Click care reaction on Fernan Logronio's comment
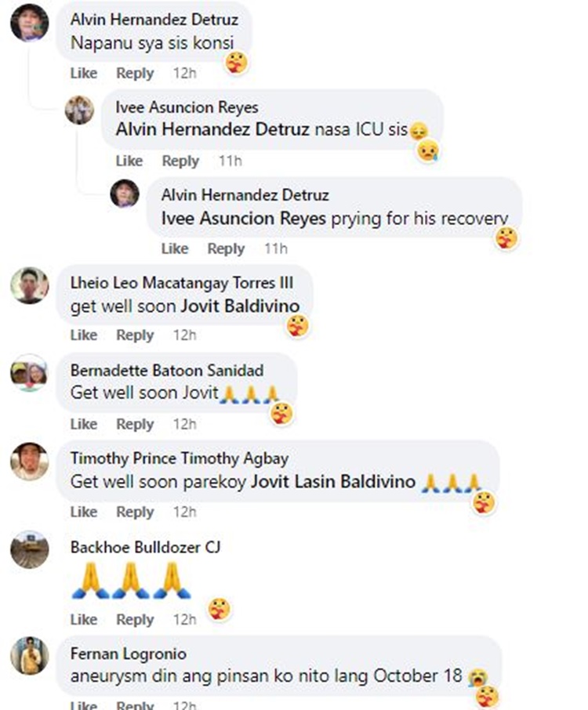Image resolution: width=588 pixels, height=710 pixels. click(x=487, y=697)
